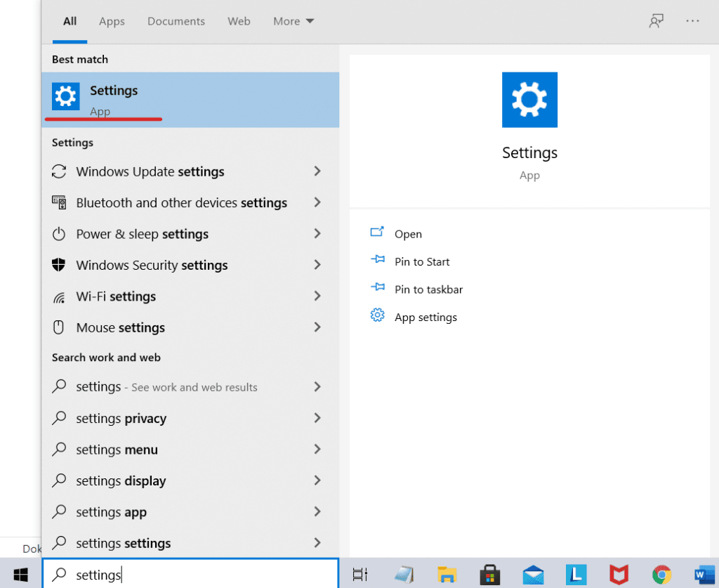Image resolution: width=719 pixels, height=588 pixels.
Task: Open 'Wi-Fi settings' result
Action: point(190,296)
